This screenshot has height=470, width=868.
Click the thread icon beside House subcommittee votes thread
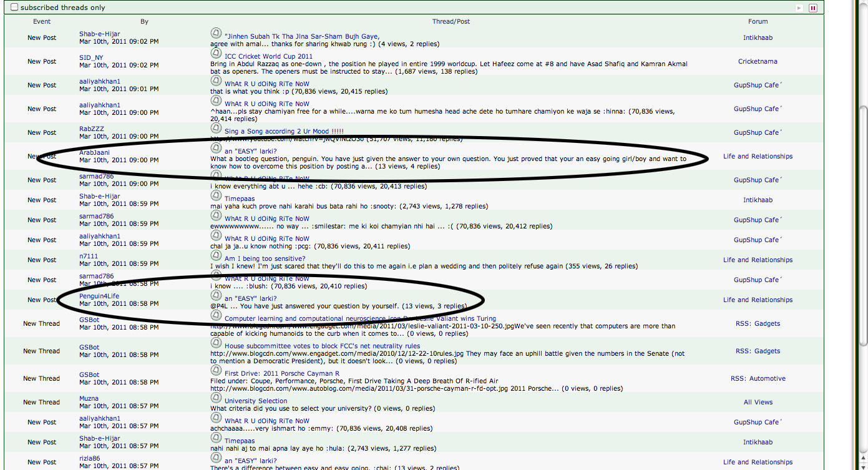(216, 344)
